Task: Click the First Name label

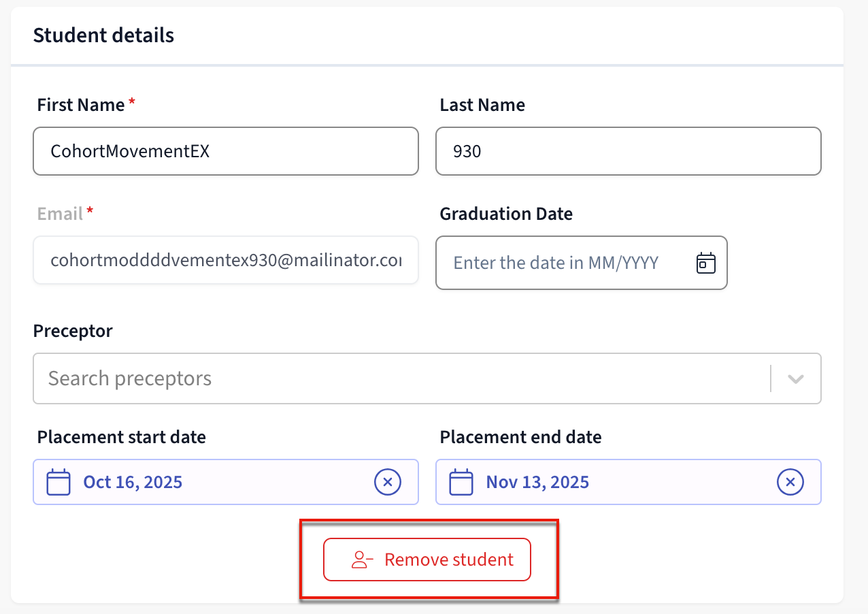Action: pyautogui.click(x=81, y=105)
